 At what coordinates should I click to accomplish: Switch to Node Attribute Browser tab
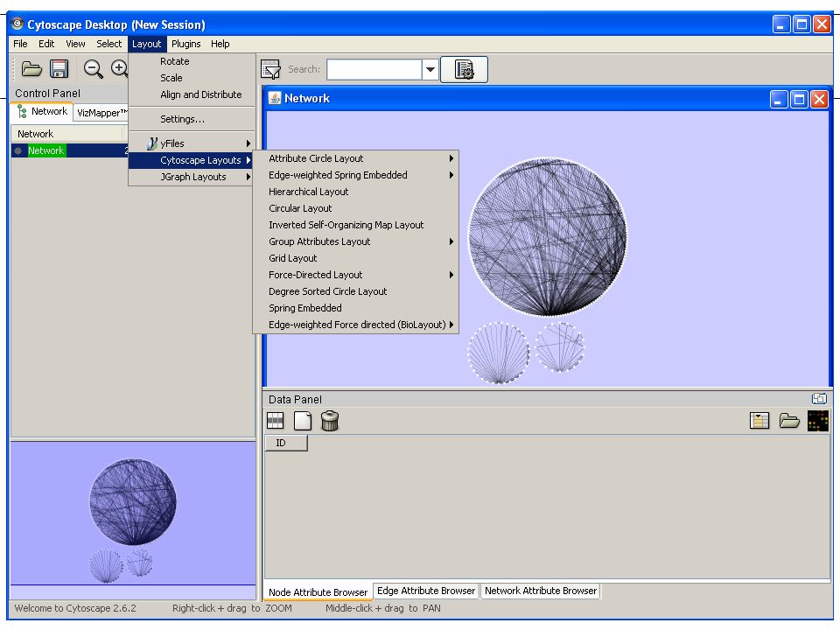pyautogui.click(x=318, y=592)
